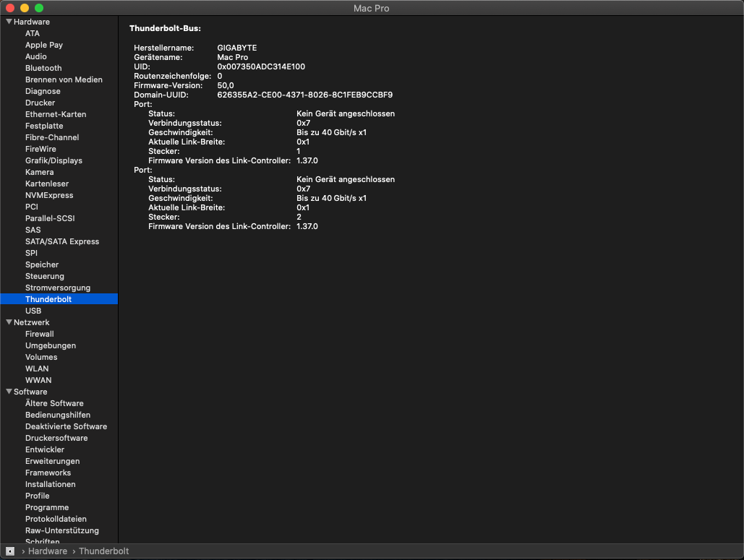The image size is (744, 560).
Task: Show NVMExpress device information
Action: point(49,195)
